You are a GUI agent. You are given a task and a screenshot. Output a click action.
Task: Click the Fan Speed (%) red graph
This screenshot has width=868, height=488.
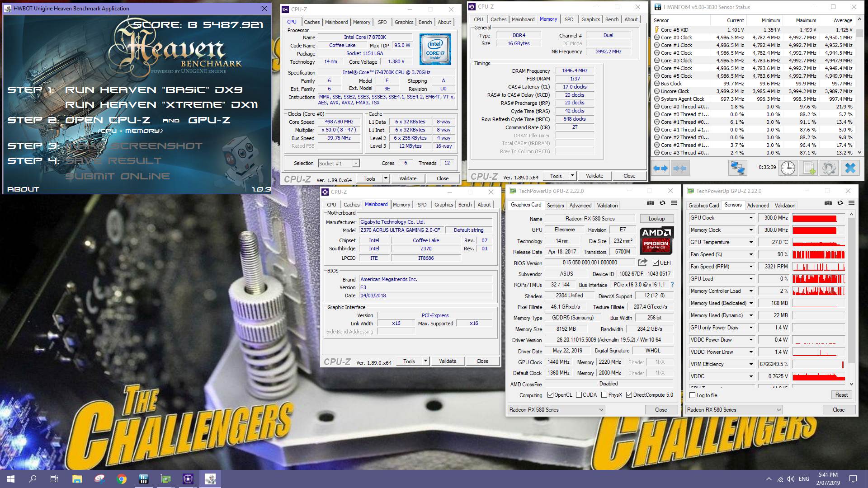818,254
